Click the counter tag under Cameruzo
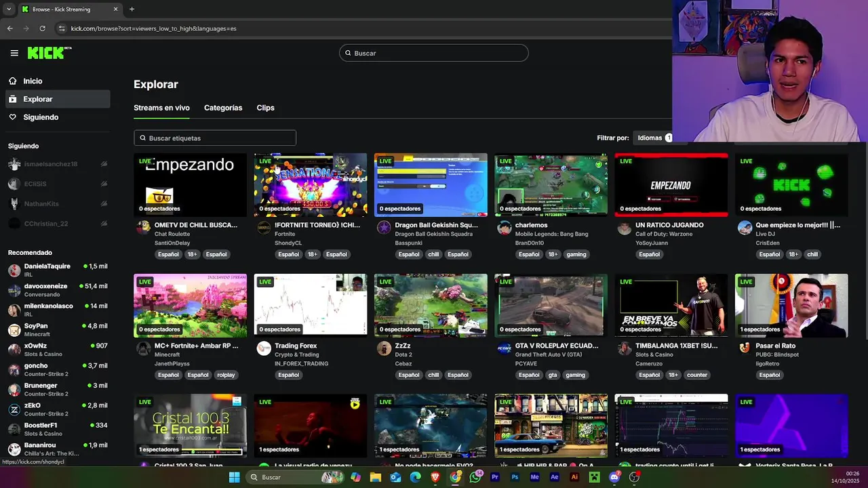 pos(696,375)
